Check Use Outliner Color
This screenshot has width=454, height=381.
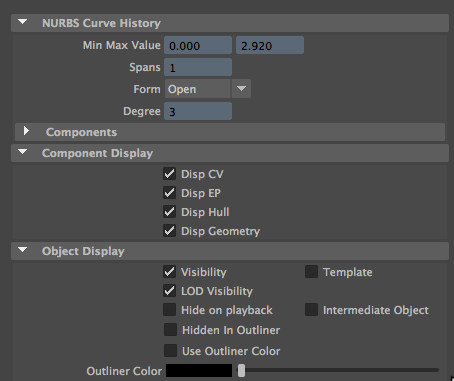click(170, 351)
